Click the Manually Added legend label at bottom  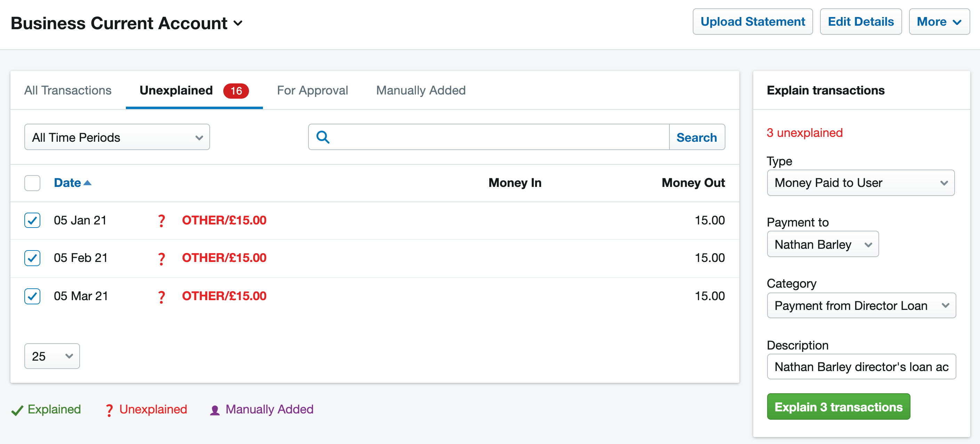[x=270, y=409]
